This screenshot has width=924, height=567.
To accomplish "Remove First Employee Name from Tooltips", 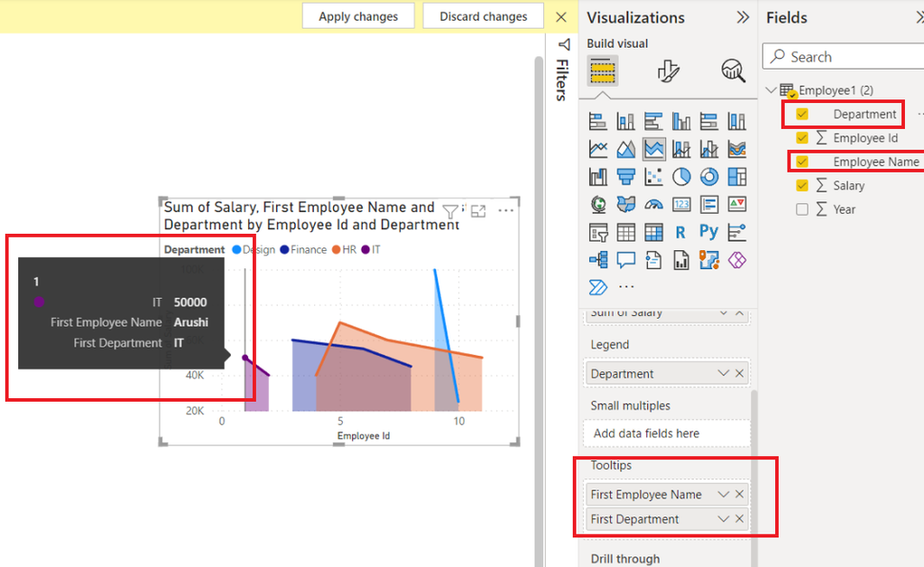I will point(740,495).
